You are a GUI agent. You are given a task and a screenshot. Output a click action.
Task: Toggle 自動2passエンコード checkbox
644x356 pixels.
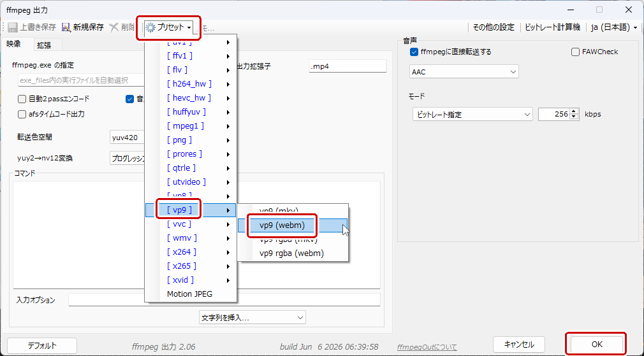click(x=22, y=99)
